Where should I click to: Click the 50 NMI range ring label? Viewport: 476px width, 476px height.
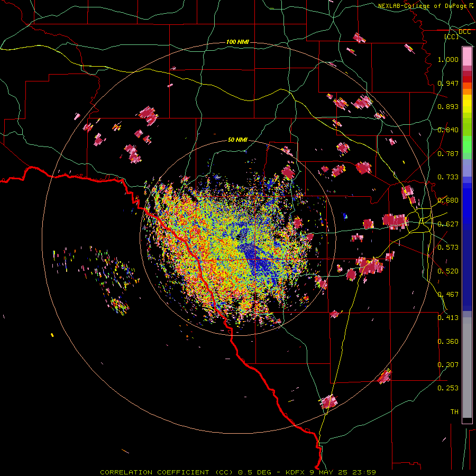pyautogui.click(x=237, y=140)
